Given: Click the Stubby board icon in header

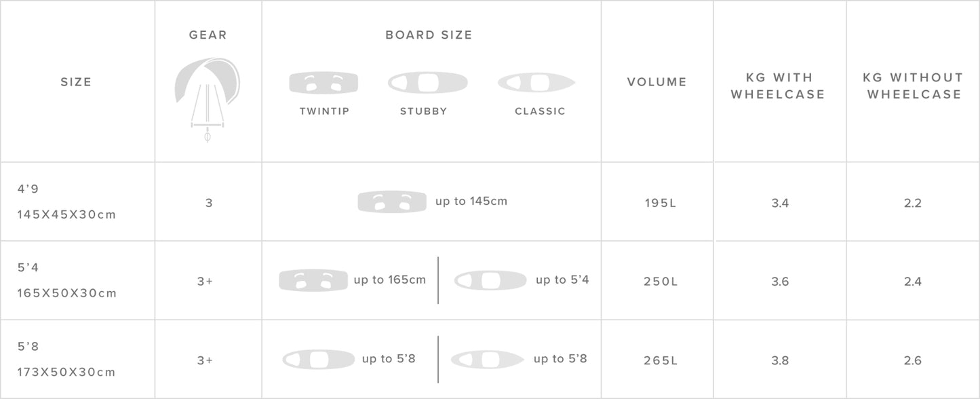Looking at the screenshot, I should [x=427, y=83].
